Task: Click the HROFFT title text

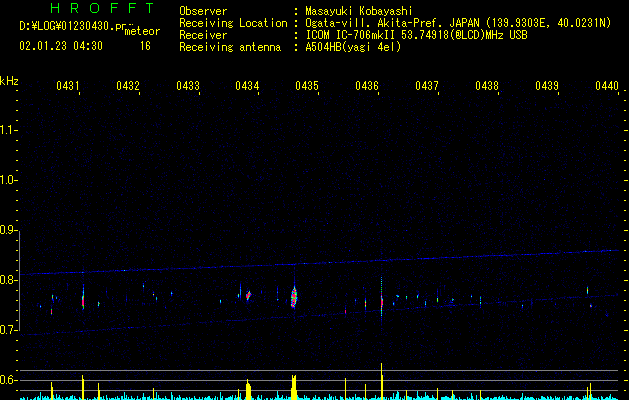Action: pyautogui.click(x=103, y=8)
